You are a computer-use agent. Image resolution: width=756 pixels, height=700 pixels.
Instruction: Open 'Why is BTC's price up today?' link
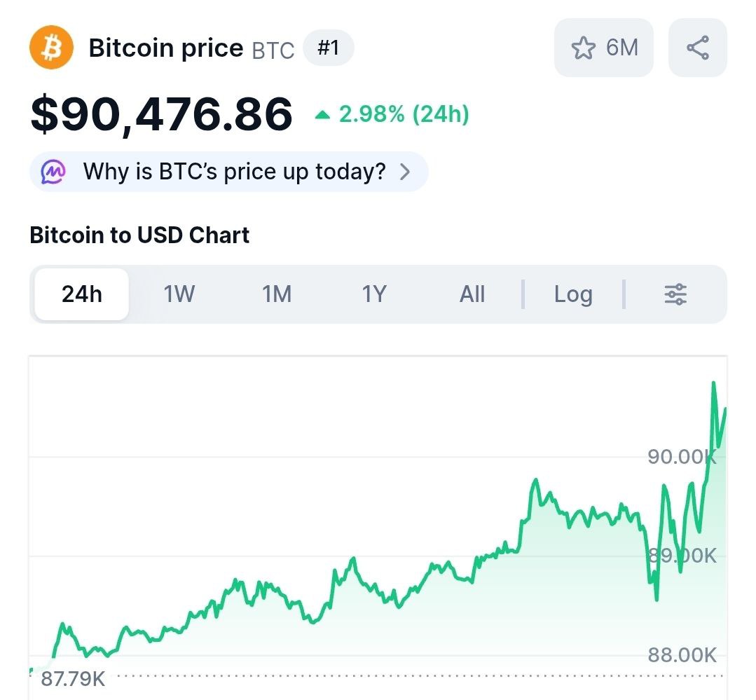coord(234,171)
